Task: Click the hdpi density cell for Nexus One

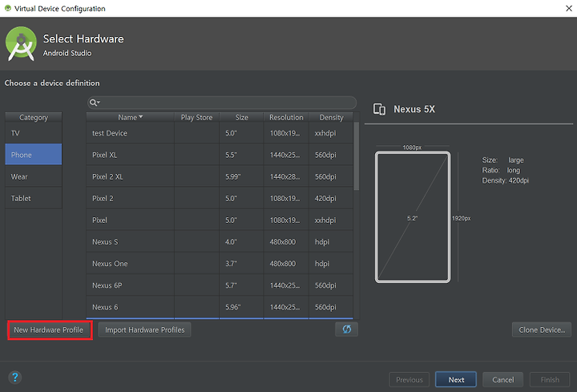Action: (x=331, y=263)
